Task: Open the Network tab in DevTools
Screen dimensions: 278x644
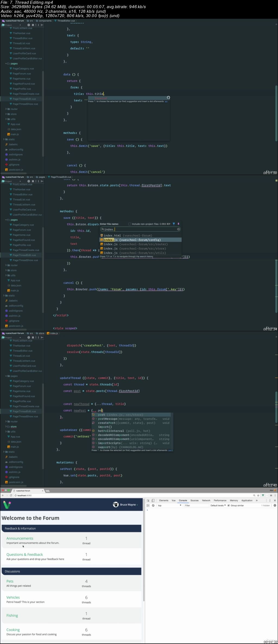Action: click(x=206, y=501)
